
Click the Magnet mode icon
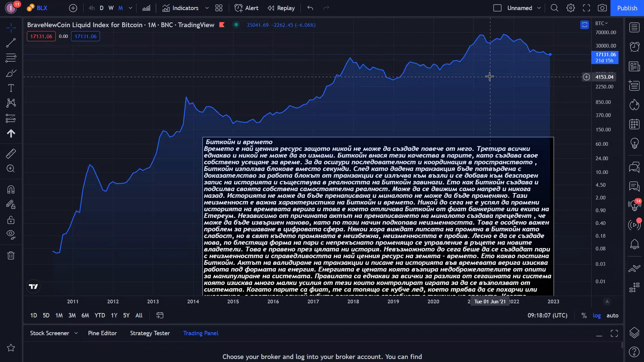click(11, 190)
